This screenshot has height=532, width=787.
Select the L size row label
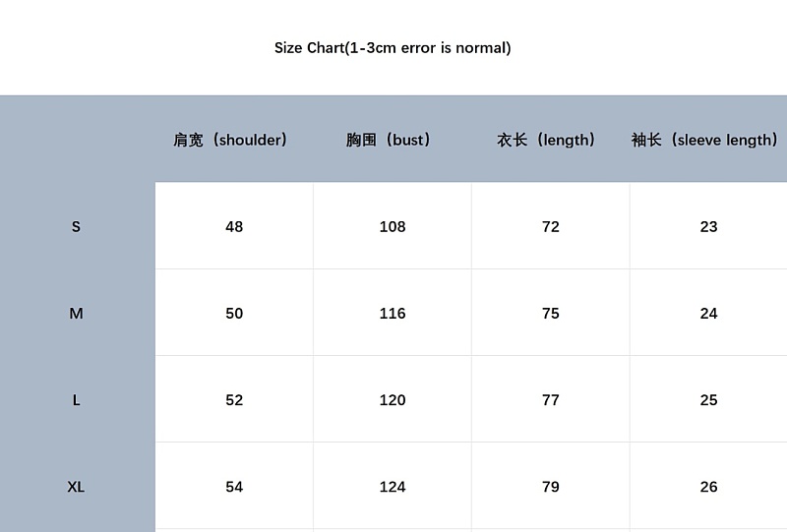click(76, 400)
